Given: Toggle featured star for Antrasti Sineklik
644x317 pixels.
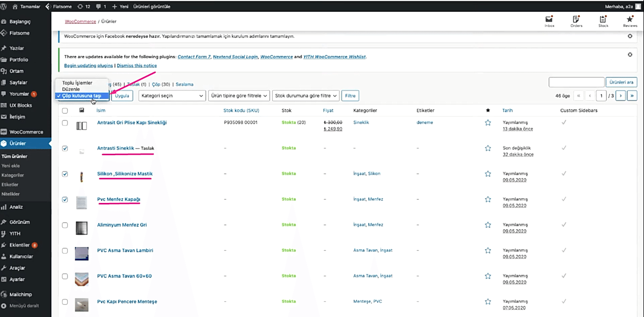Looking at the screenshot, I should (488, 148).
